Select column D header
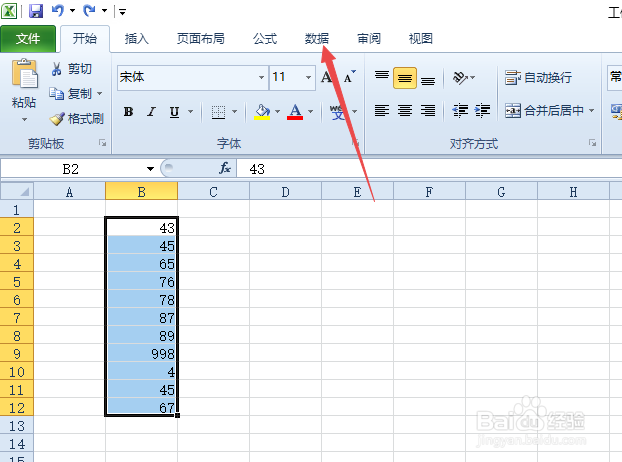Viewport: 622px width, 462px height. [286, 192]
